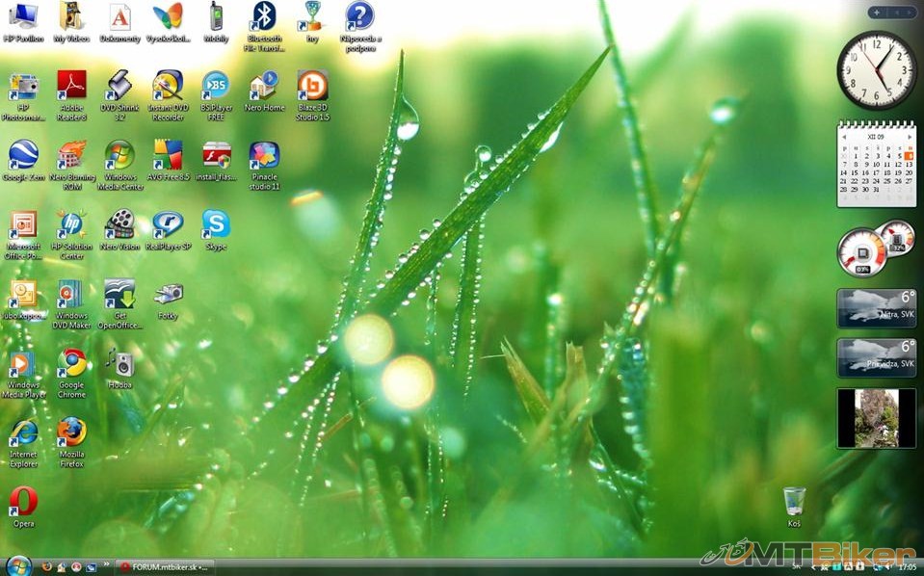Add a gadget with sidebar plus button

click(876, 13)
